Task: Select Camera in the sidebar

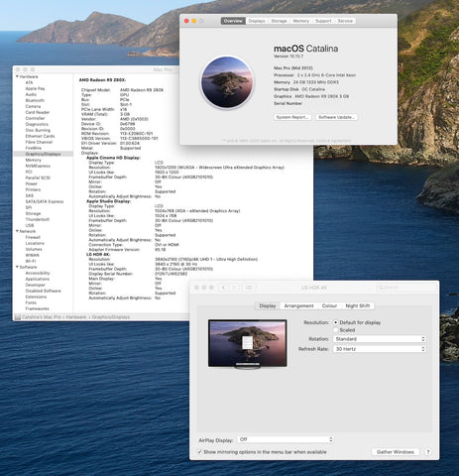Action: click(33, 106)
